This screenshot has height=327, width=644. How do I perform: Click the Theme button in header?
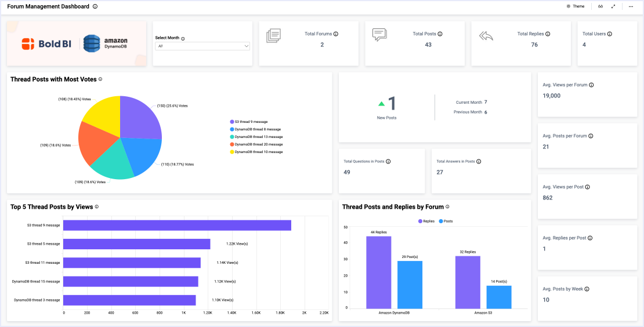click(575, 6)
